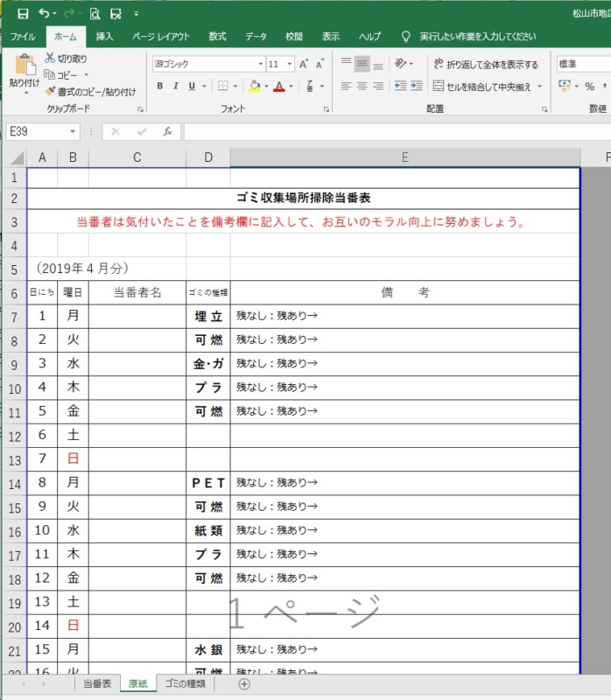Screen dimensions: 611x700
Task: Click the Save icon in quick access toolbar
Action: tap(23, 14)
